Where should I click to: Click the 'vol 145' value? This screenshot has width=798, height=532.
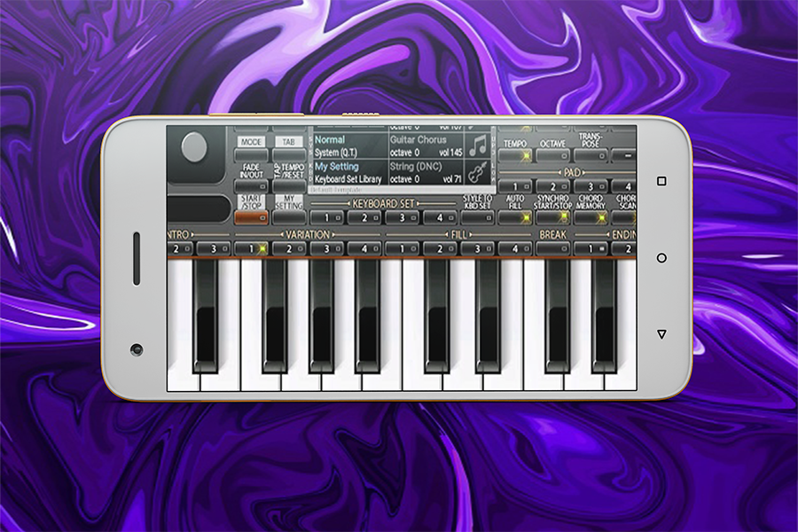pos(450,153)
